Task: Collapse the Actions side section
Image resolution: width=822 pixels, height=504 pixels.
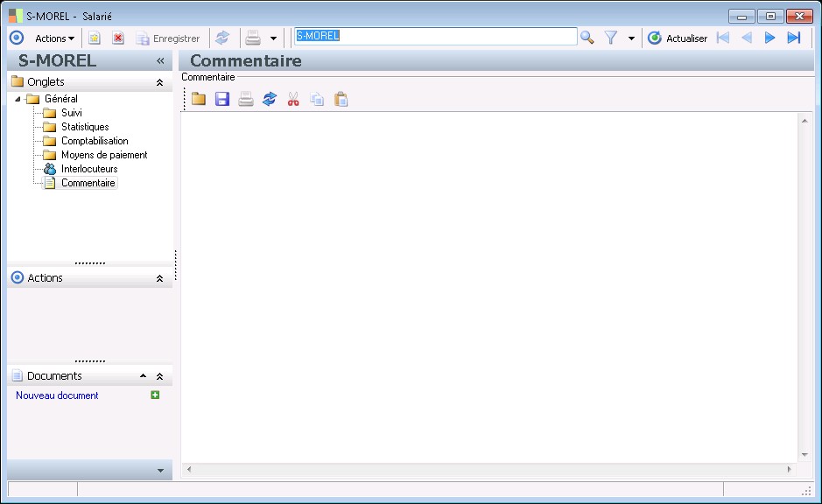Action: coord(160,278)
